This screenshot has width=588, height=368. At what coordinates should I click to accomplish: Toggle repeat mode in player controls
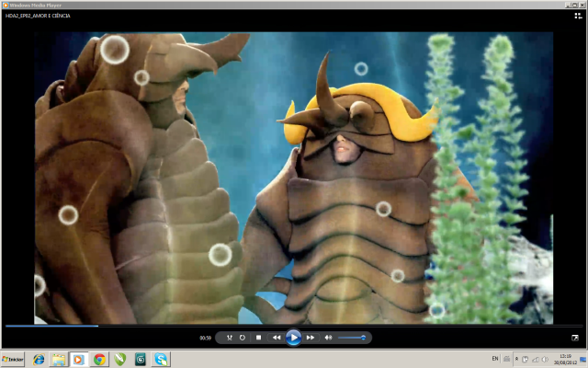tap(243, 338)
